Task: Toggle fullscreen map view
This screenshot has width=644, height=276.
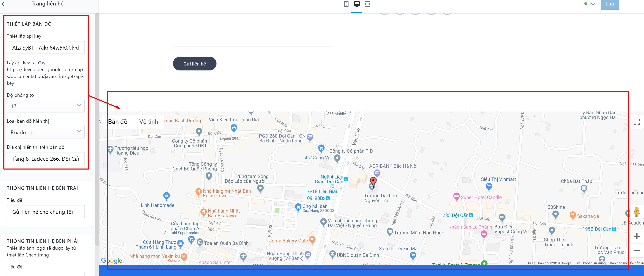Action: tap(637, 122)
